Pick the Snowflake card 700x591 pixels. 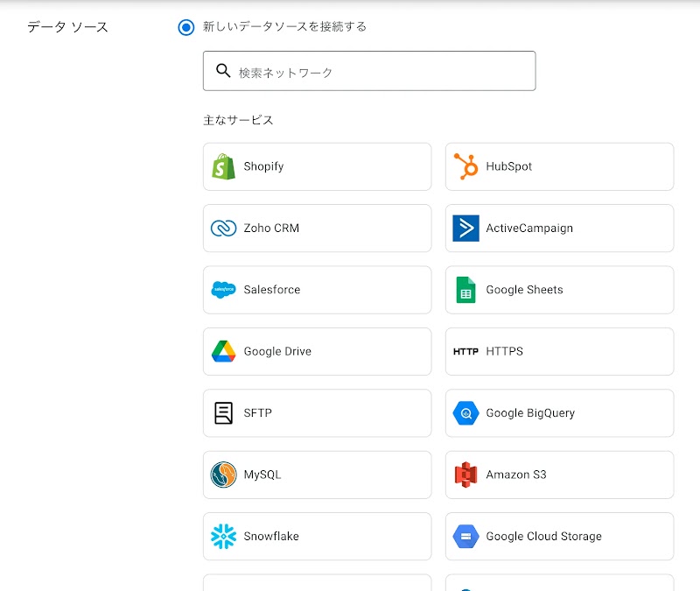tap(317, 537)
